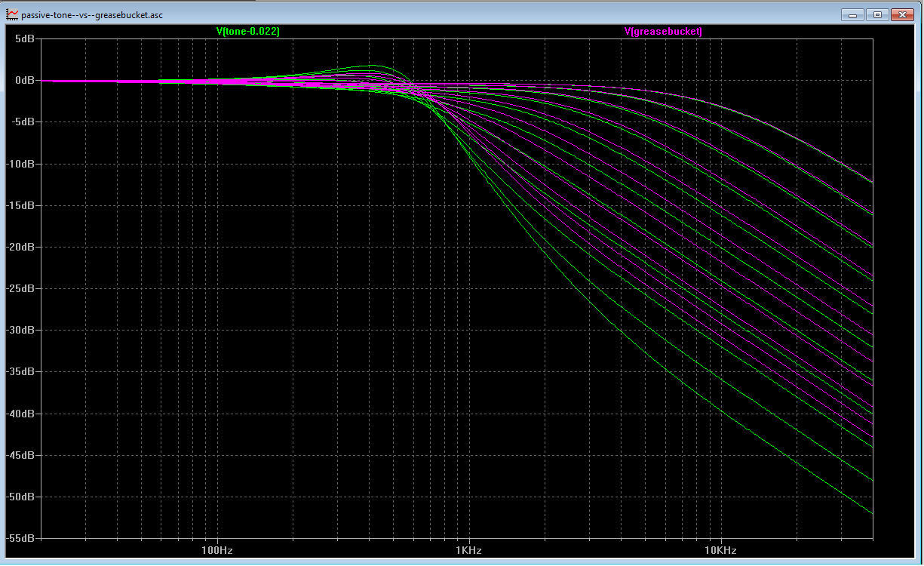Click the -20dB vertical axis label
The image size is (924, 566).
[x=20, y=247]
